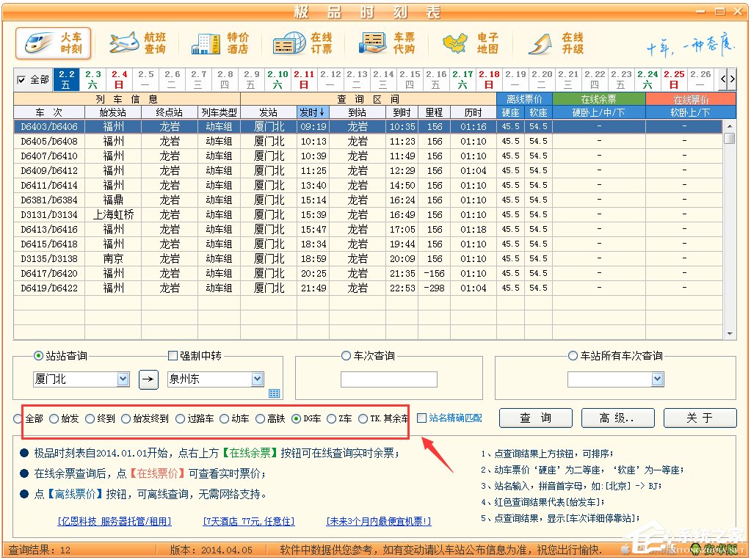Sort results by 里程 column header

click(435, 112)
